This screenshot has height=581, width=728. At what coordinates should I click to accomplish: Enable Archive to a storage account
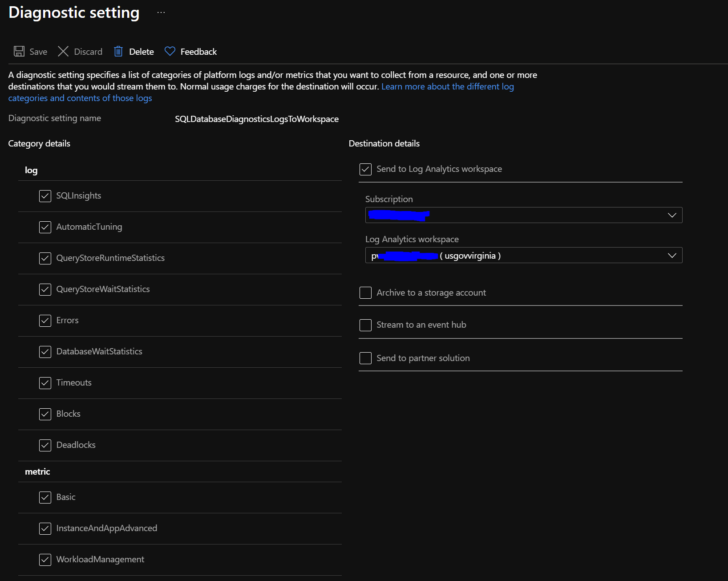[365, 293]
